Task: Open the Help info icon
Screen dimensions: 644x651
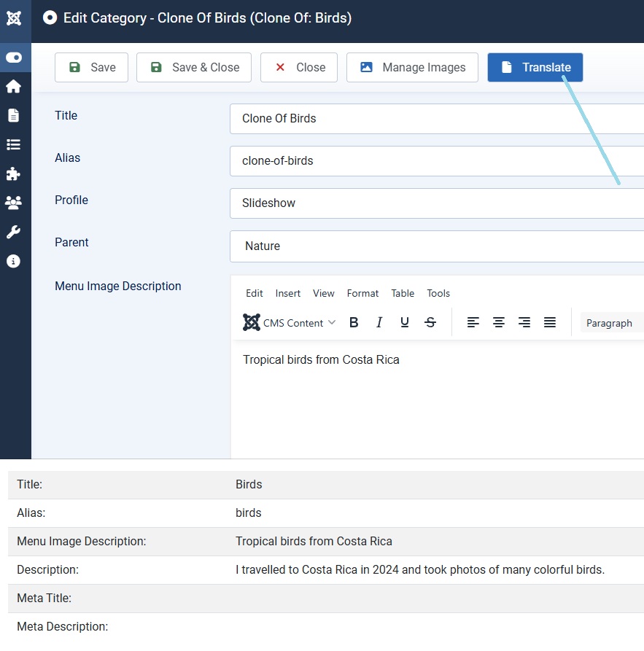Action: click(13, 261)
